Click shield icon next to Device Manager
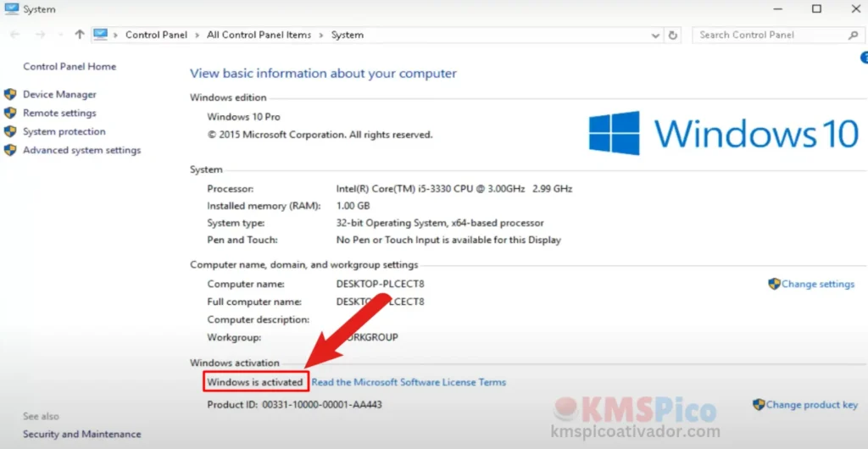Image resolution: width=868 pixels, height=449 pixels. 10,94
